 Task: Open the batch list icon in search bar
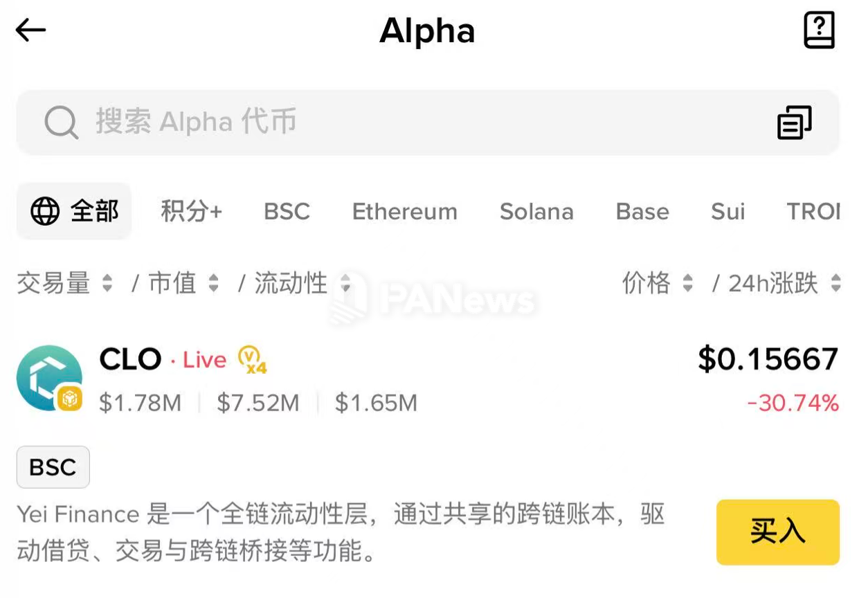[794, 123]
